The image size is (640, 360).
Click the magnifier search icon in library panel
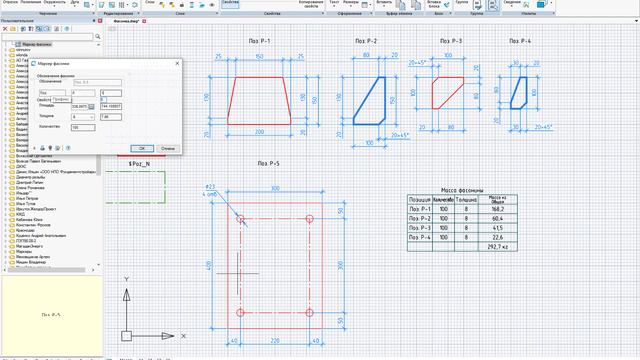[x=98, y=37]
